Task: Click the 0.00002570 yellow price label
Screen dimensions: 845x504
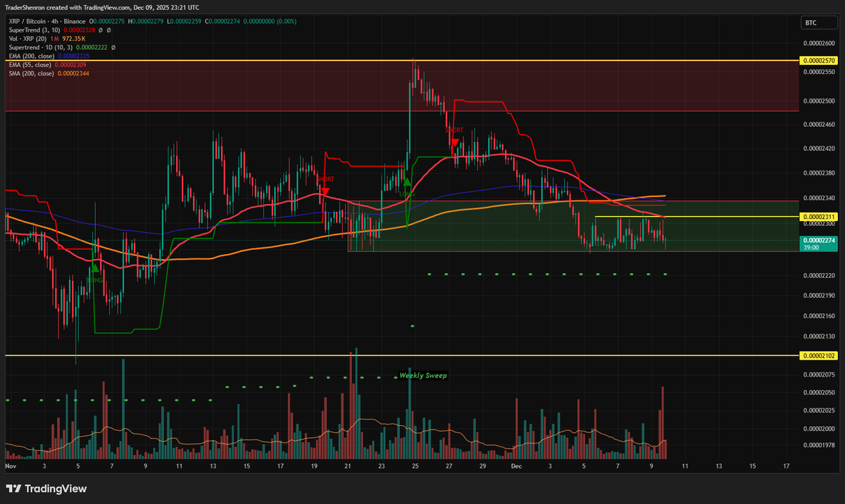Action: coord(819,61)
